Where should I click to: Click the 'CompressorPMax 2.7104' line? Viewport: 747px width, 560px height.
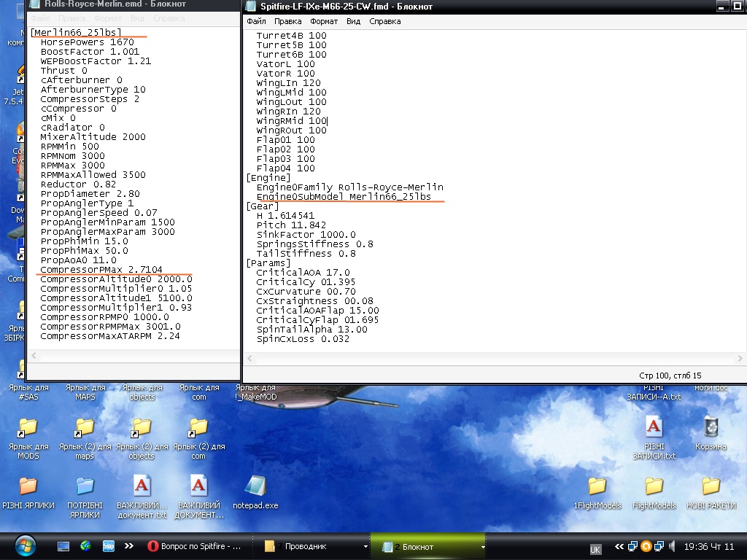point(101,270)
